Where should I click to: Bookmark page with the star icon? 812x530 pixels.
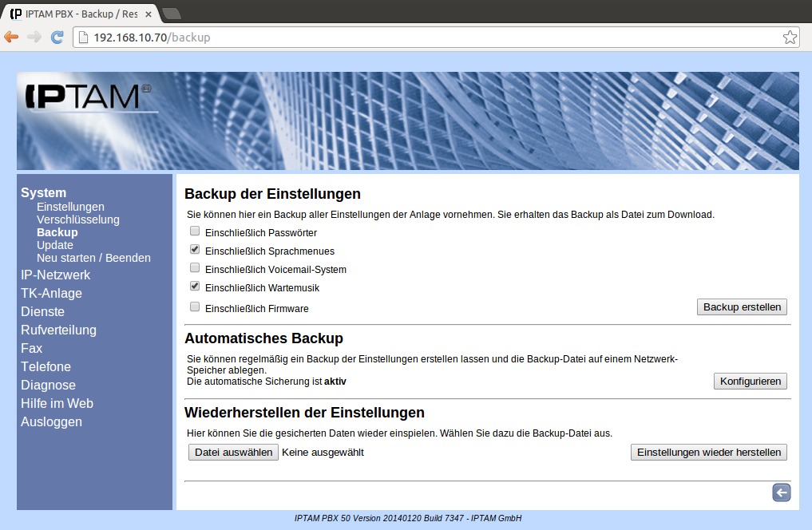[x=789, y=38]
